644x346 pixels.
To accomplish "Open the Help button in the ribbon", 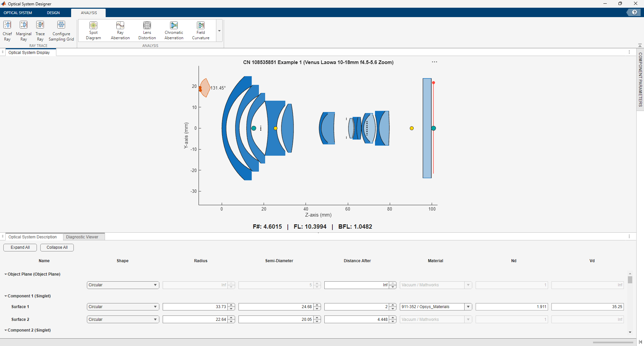I will pos(635,12).
